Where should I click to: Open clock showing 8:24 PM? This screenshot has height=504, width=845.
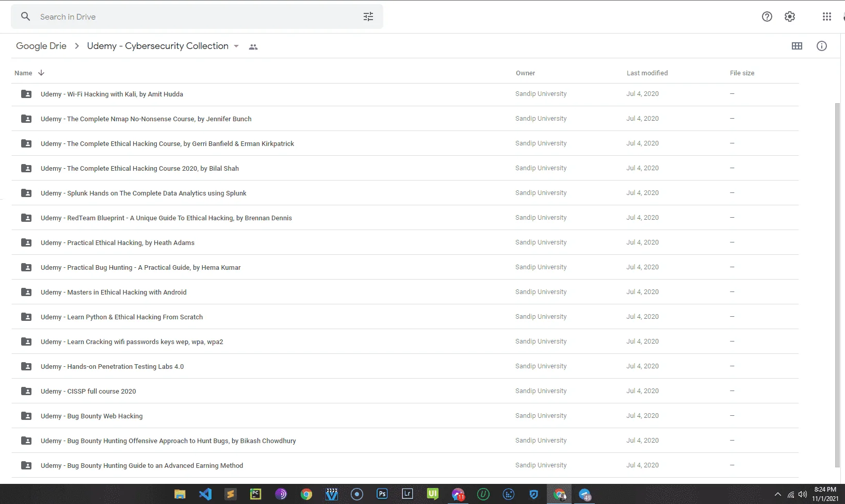coord(825,490)
